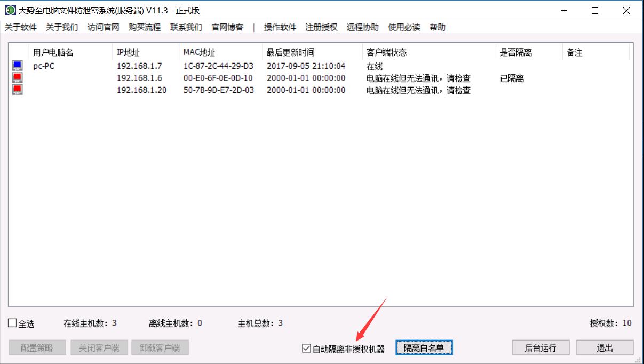
Task: Maximize the window
Action: [x=595, y=11]
